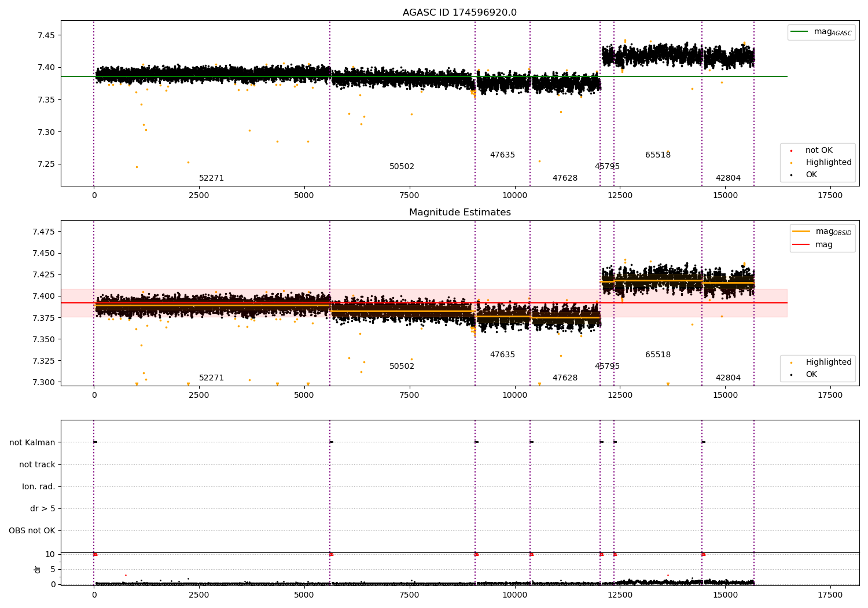This screenshot has height=608, width=868.
Task: Click the 7.300 y-axis tick label
Action: click(43, 382)
